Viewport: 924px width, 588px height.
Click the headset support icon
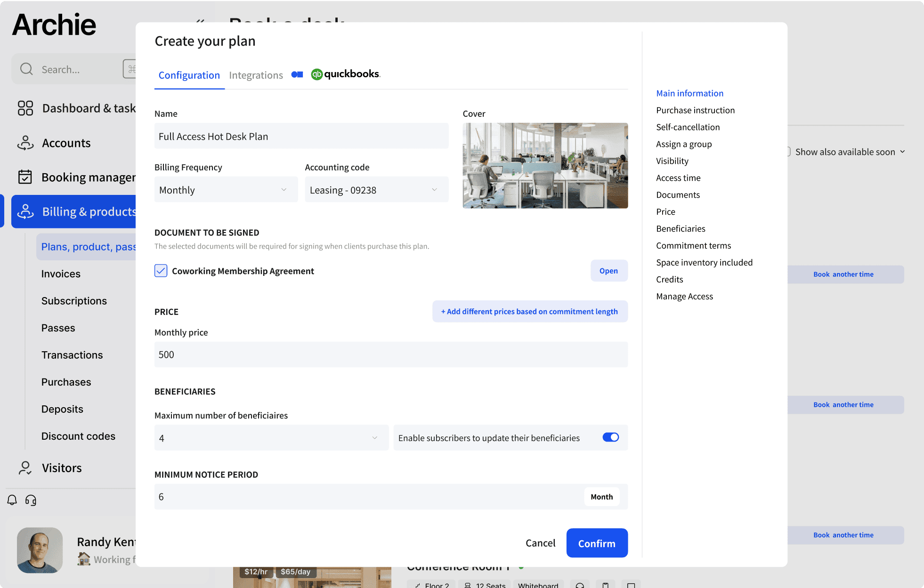pyautogui.click(x=31, y=500)
